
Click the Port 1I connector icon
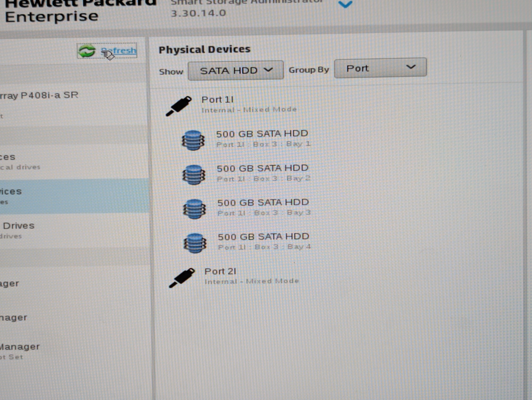tap(178, 106)
